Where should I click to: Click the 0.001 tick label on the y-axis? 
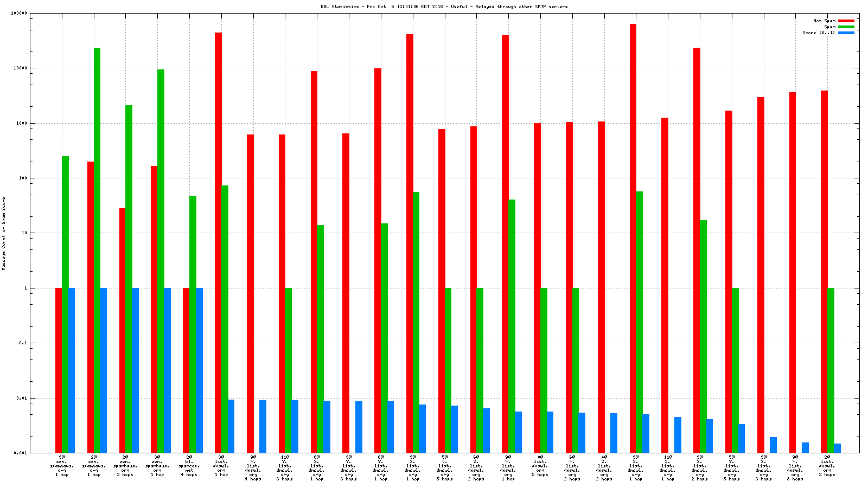click(x=21, y=453)
